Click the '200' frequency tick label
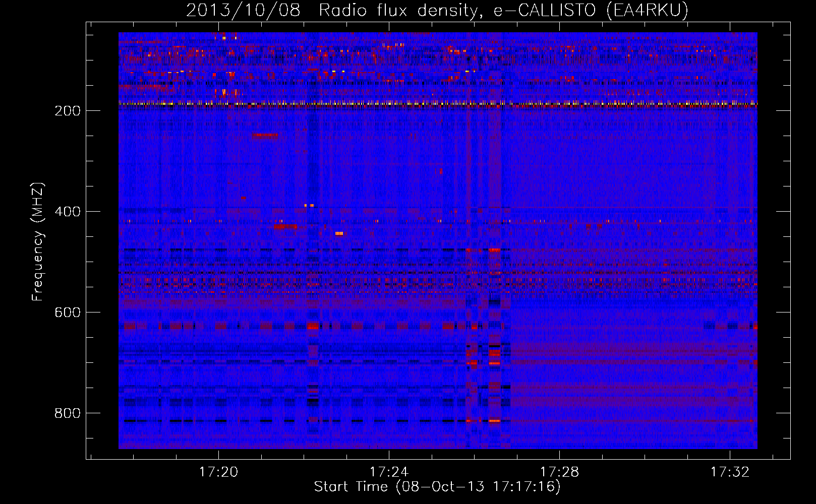The width and height of the screenshot is (816, 504). click(x=68, y=111)
